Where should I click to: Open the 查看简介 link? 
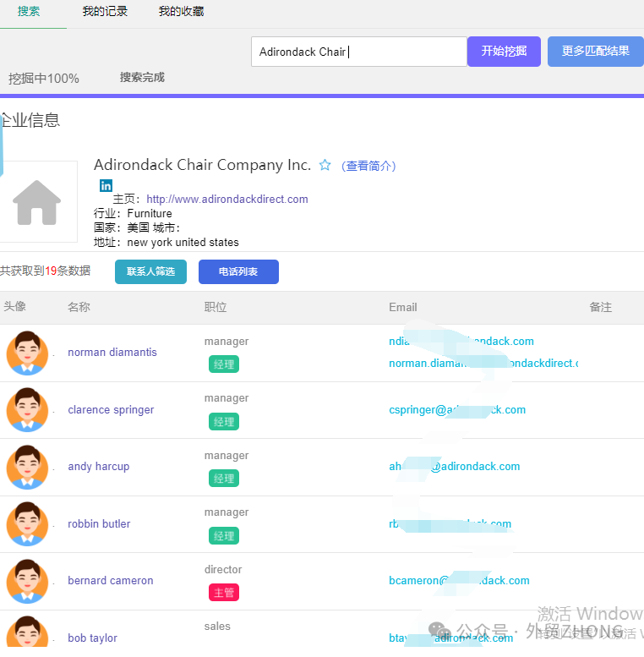coord(368,166)
